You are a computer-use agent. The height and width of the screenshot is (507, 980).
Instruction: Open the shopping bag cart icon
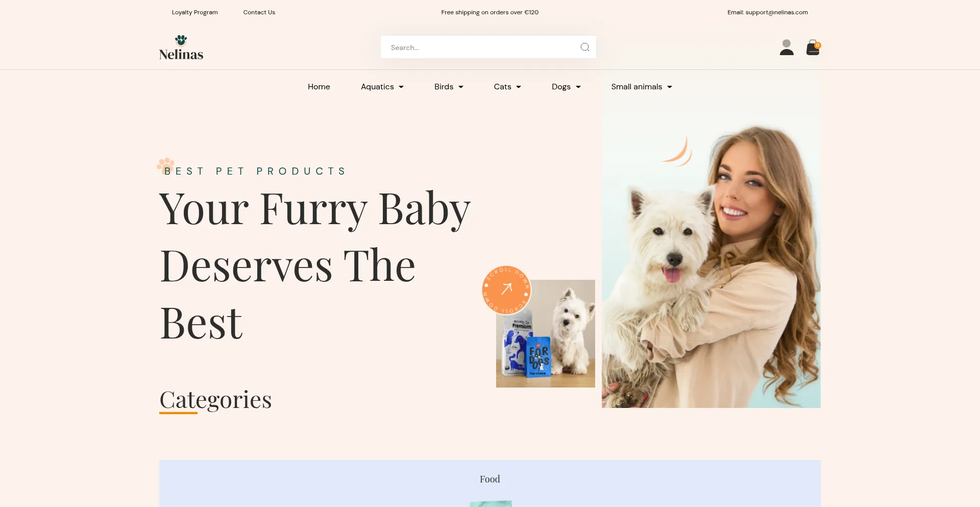click(813, 47)
